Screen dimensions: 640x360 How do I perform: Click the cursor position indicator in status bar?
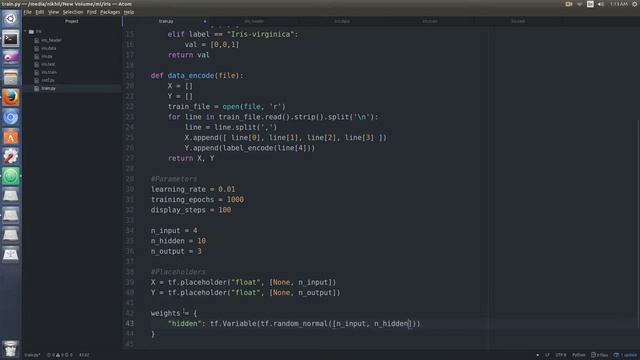[84, 355]
